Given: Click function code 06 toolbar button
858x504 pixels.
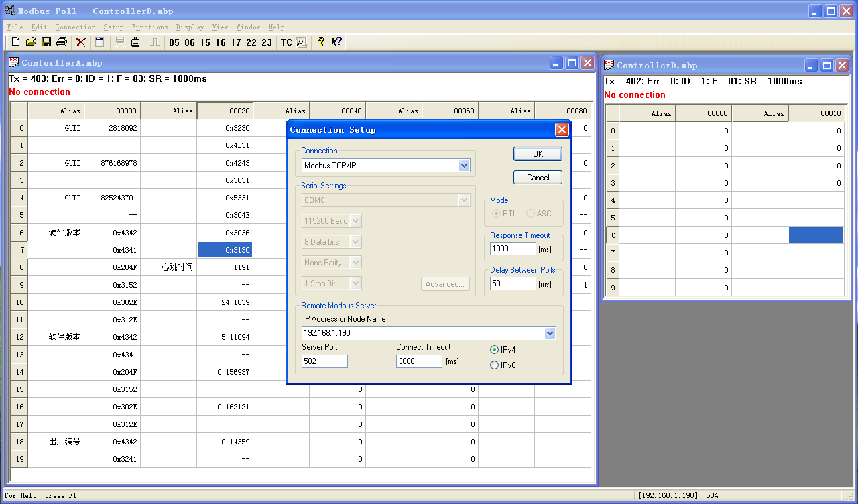Looking at the screenshot, I should 190,42.
